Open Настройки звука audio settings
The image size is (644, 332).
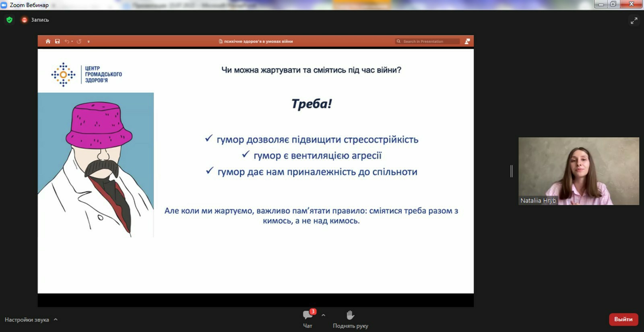pos(27,320)
